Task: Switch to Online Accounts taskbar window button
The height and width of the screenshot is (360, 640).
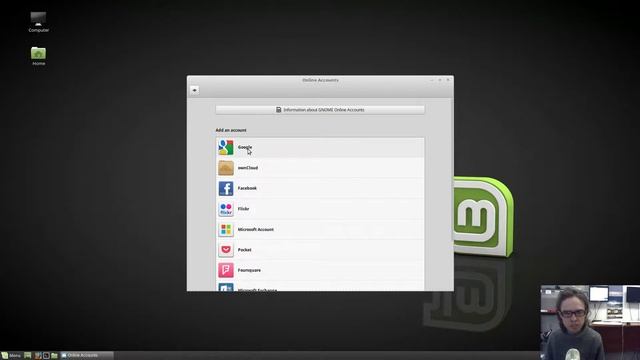Action: point(87,356)
